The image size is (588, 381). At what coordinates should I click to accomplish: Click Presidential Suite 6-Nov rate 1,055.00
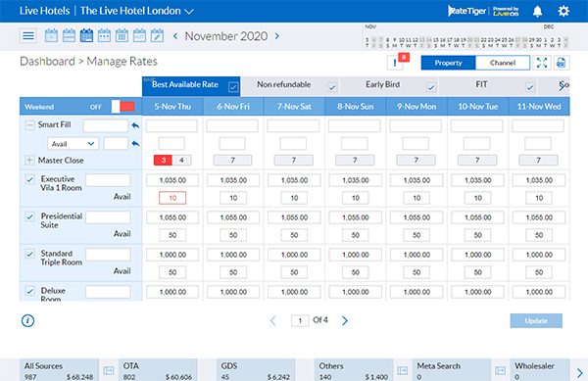[233, 217]
